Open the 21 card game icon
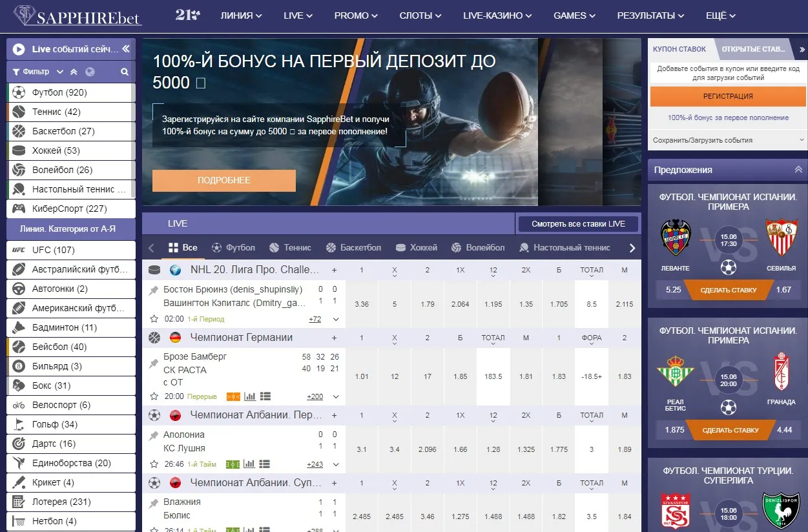The height and width of the screenshot is (532, 808). pos(188,15)
